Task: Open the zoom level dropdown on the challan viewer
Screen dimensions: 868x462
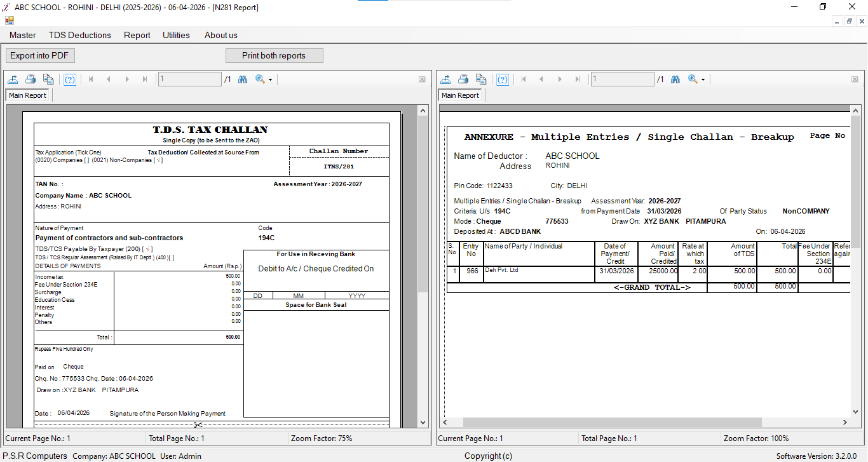Action: point(269,79)
